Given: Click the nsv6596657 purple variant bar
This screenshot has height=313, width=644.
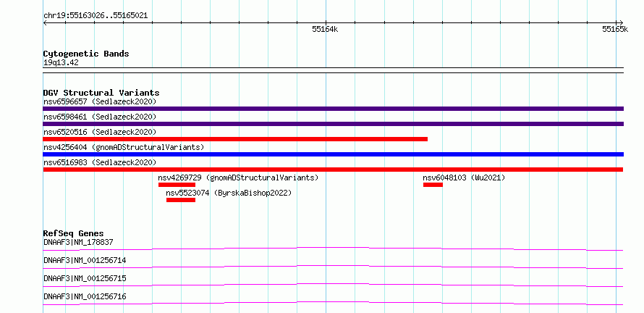Looking at the screenshot, I should (x=333, y=109).
